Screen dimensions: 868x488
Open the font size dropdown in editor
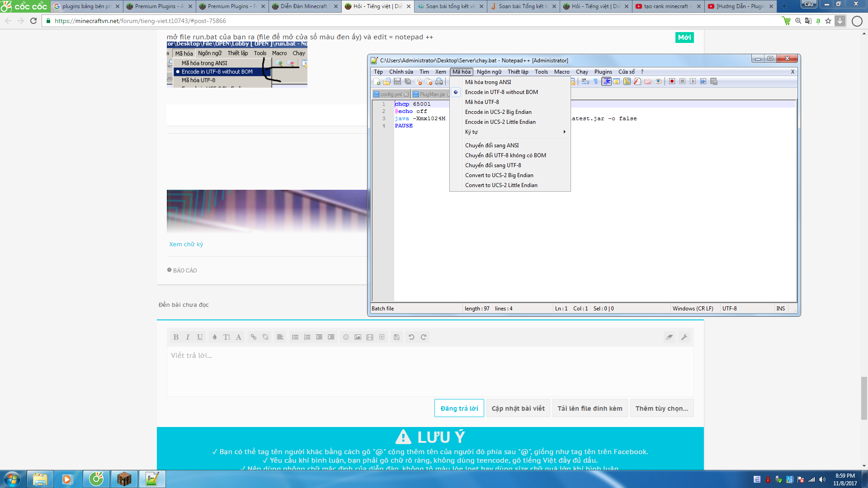[226, 337]
